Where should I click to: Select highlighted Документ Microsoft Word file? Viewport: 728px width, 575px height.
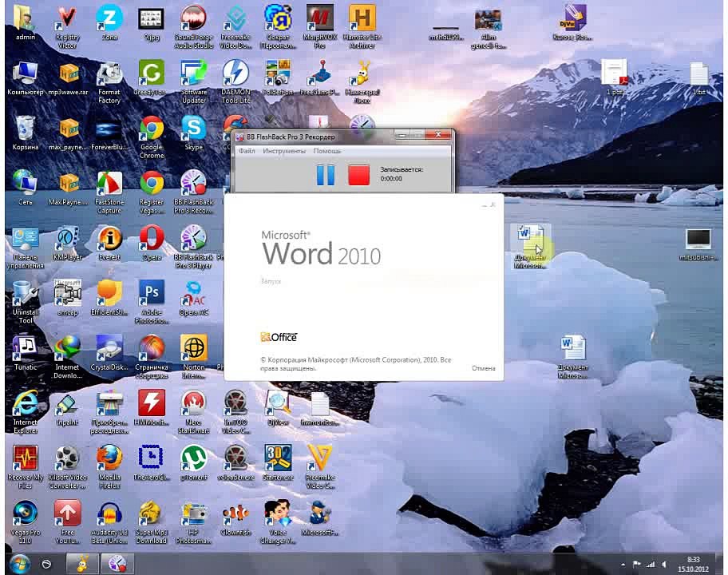[530, 246]
